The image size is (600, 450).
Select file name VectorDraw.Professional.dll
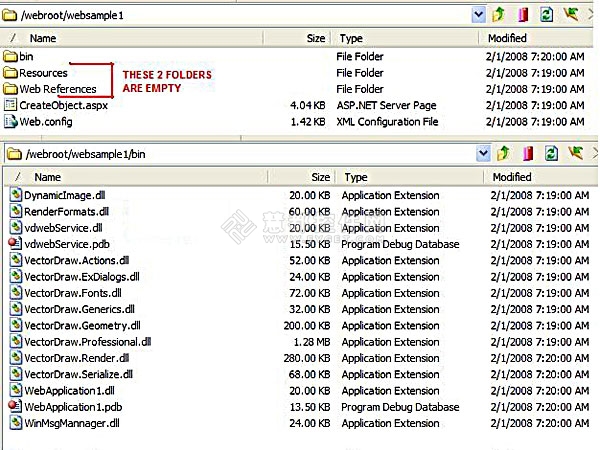point(88,342)
